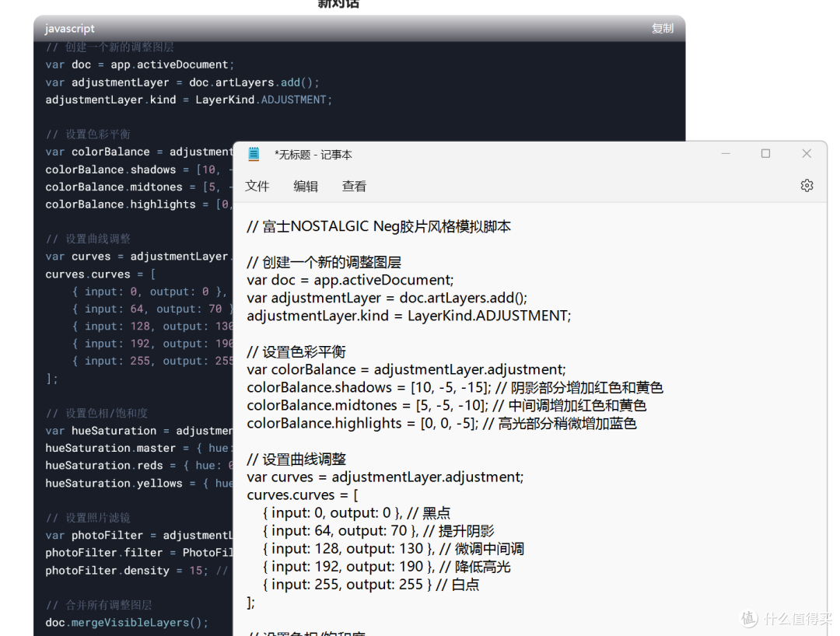Click code block line curves.curves = [
The width and height of the screenshot is (840, 636).
pyautogui.click(x=100, y=274)
